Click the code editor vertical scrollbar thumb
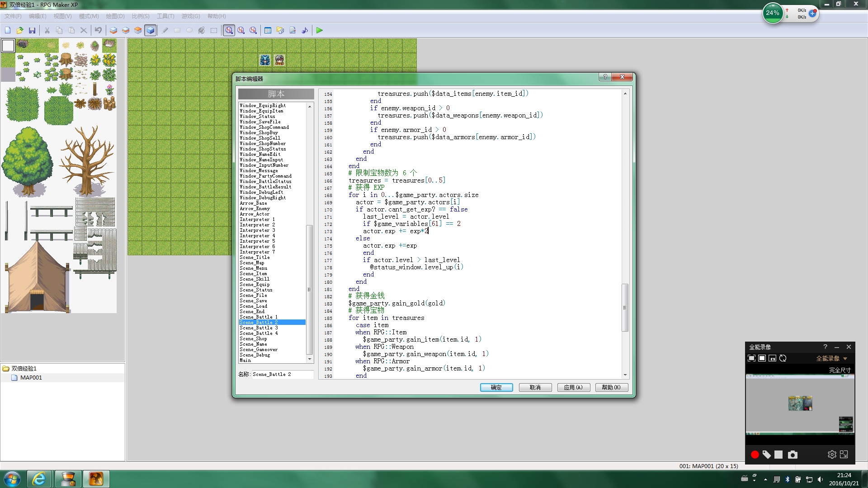 click(x=625, y=308)
